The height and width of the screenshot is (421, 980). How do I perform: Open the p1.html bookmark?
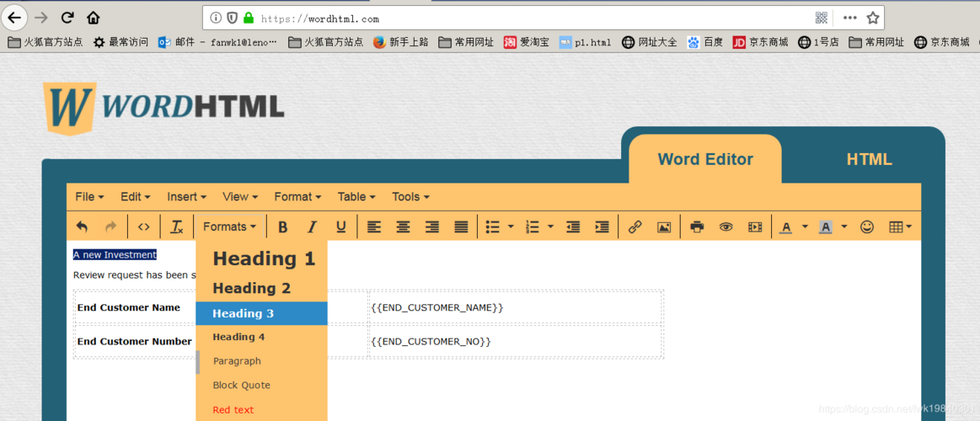[x=585, y=42]
